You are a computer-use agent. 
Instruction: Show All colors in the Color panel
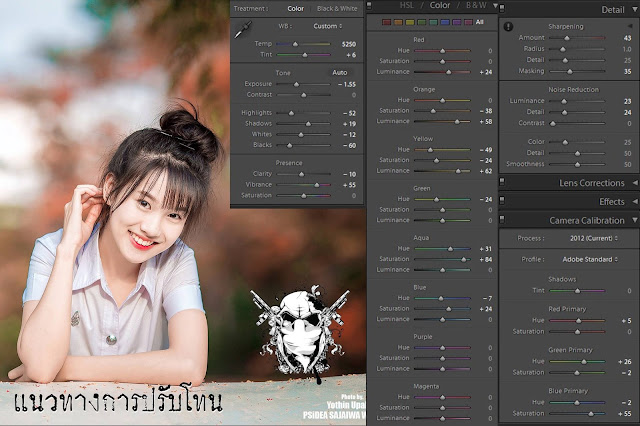coord(480,22)
